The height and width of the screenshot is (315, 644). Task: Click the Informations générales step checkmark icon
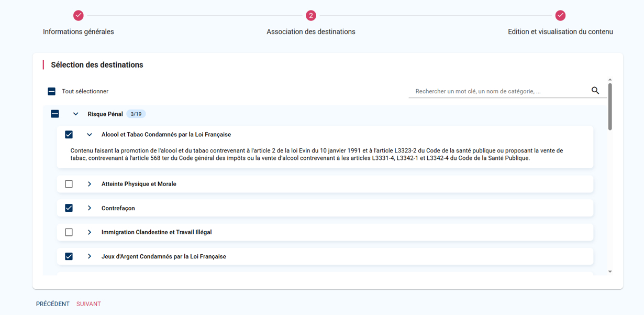pos(79,16)
